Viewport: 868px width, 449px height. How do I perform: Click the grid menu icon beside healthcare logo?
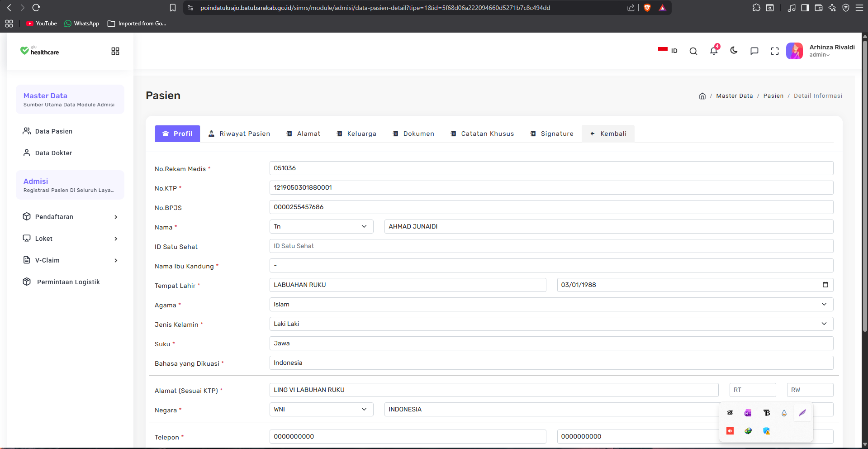coord(115,51)
